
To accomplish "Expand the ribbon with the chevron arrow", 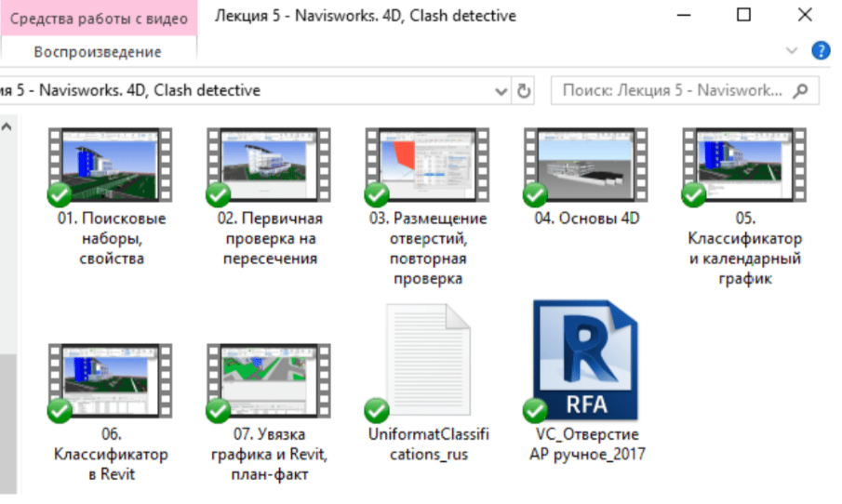I will coord(792,50).
